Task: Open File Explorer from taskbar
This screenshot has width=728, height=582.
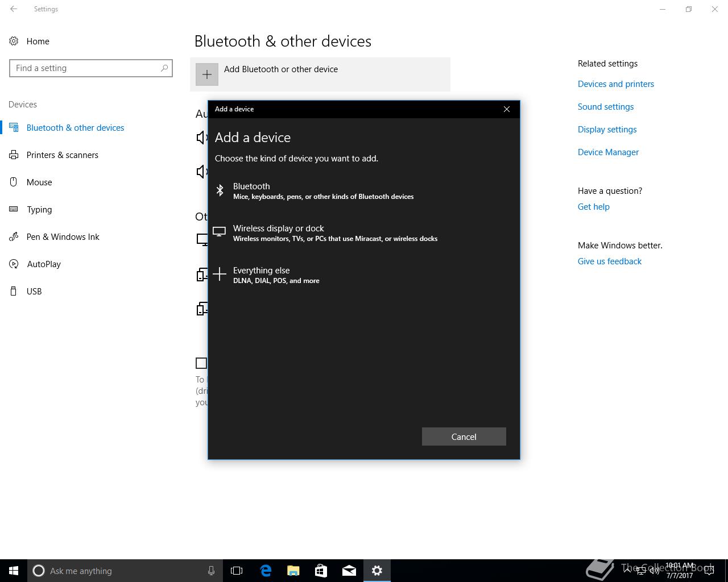Action: [293, 571]
